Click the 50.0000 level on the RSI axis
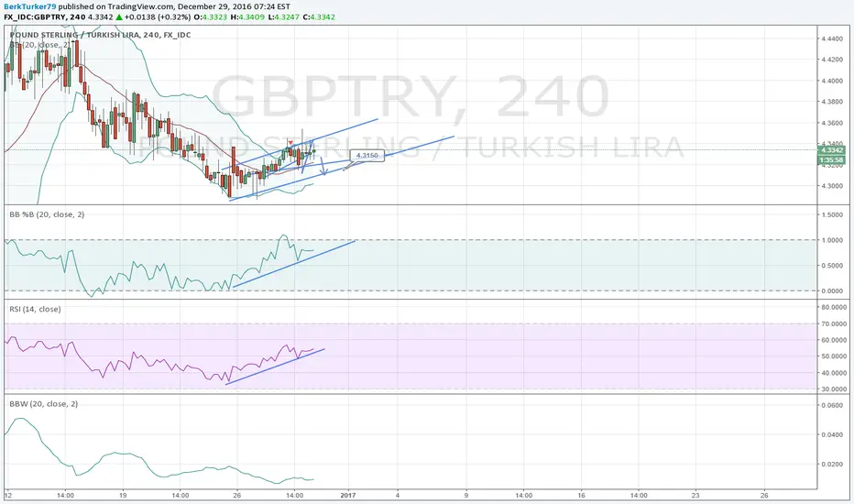The height and width of the screenshot is (504, 854). click(x=833, y=356)
